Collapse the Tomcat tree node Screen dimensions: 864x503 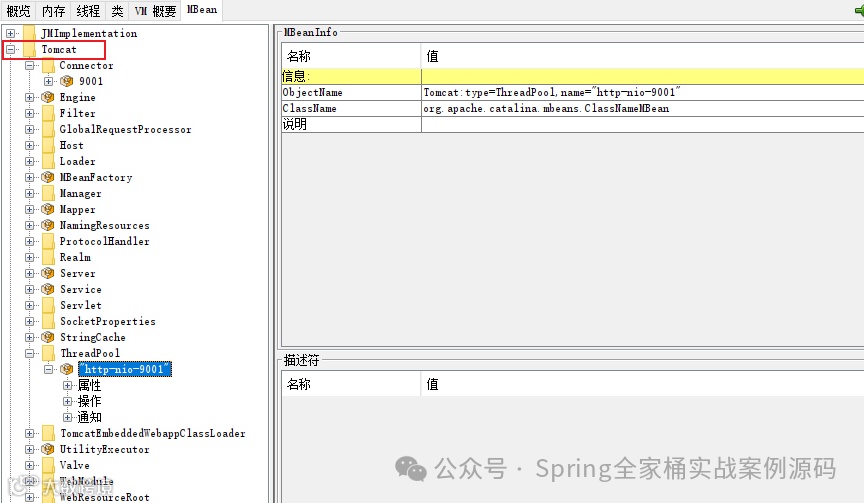[10, 50]
